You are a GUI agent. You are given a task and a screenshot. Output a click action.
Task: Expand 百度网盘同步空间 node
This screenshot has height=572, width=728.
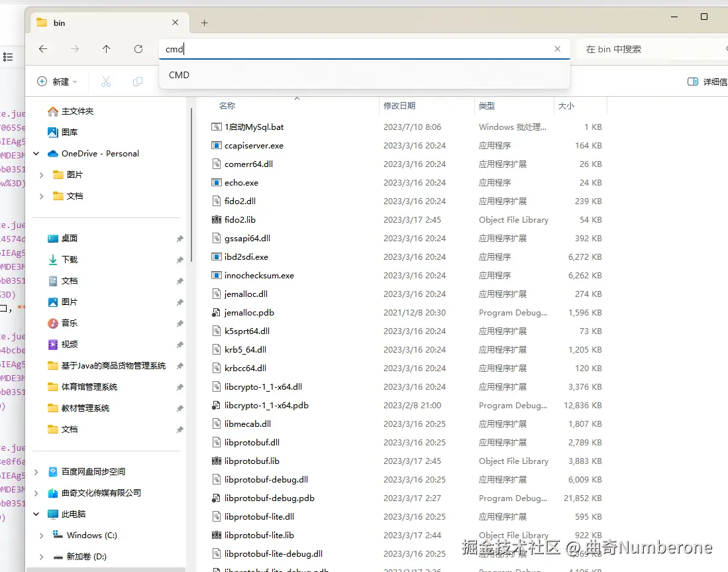tap(36, 472)
